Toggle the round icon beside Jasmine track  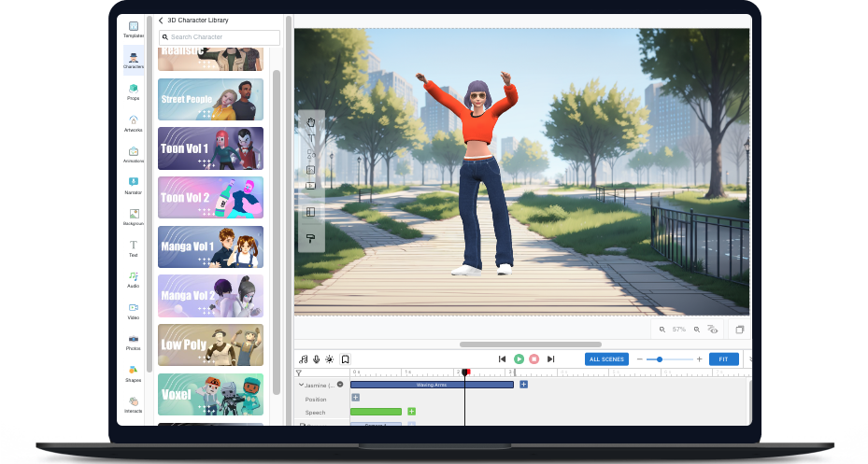[x=340, y=385]
